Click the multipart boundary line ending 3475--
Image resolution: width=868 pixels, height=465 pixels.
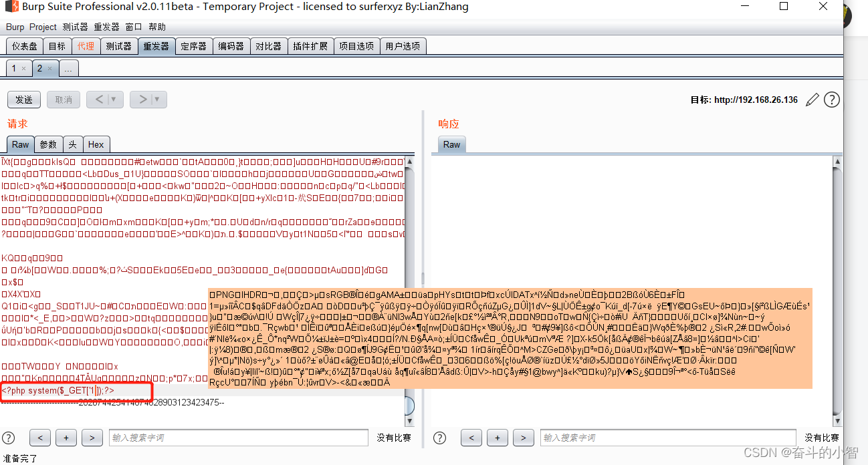113,402
